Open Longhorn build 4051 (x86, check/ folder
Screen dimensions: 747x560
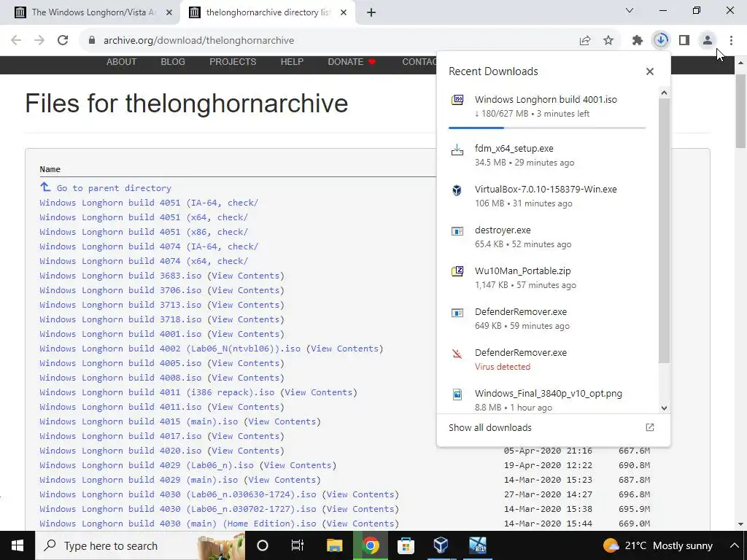[144, 232]
